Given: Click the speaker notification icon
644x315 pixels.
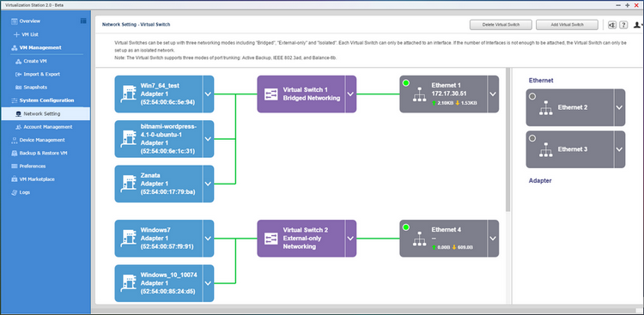Looking at the screenshot, I should (612, 25).
